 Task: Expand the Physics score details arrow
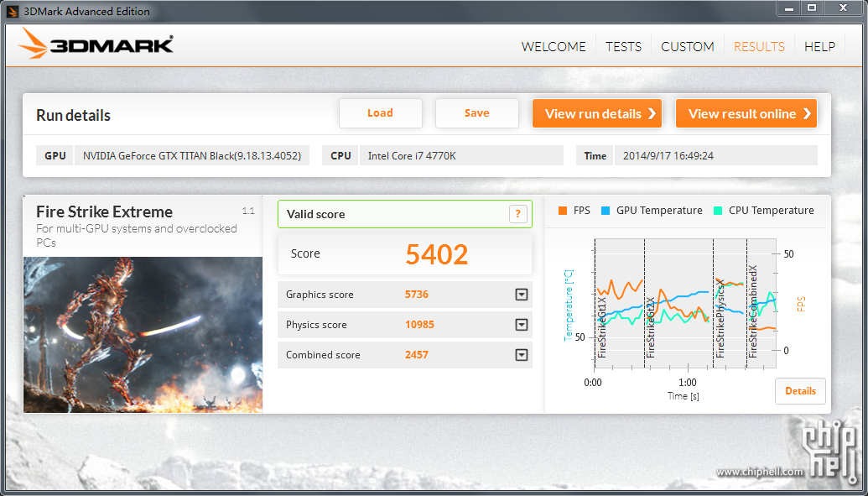coord(522,325)
